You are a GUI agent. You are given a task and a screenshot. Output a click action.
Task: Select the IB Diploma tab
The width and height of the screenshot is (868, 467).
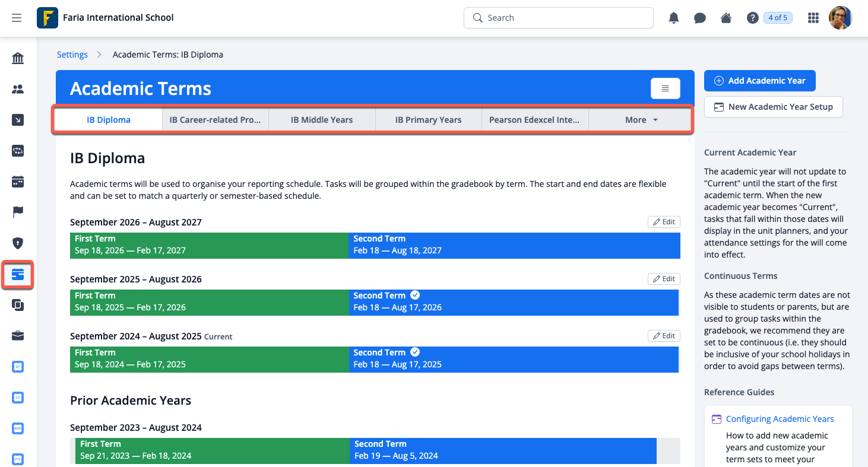[109, 120]
